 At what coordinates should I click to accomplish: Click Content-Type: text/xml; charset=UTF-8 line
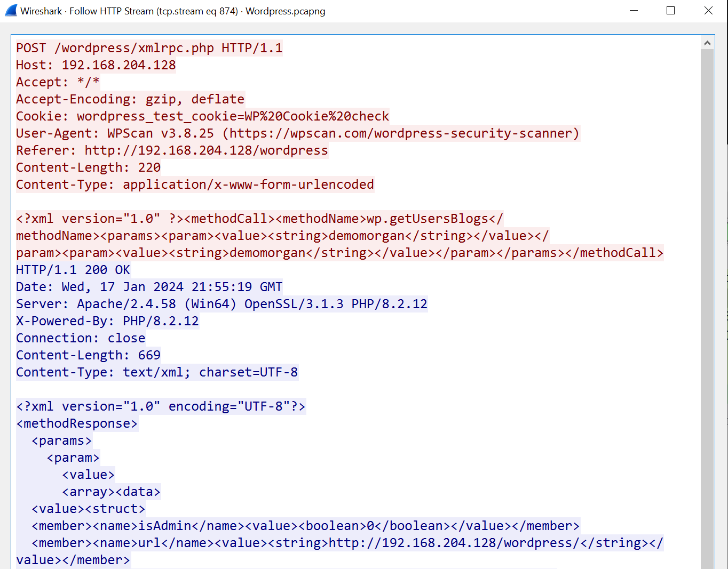coord(157,372)
